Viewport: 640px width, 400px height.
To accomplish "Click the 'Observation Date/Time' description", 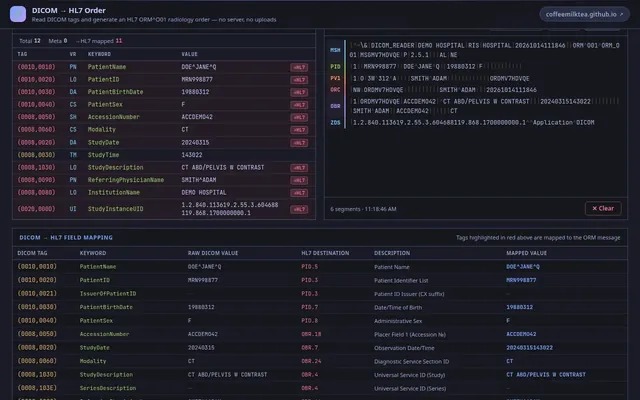I will (x=404, y=348).
